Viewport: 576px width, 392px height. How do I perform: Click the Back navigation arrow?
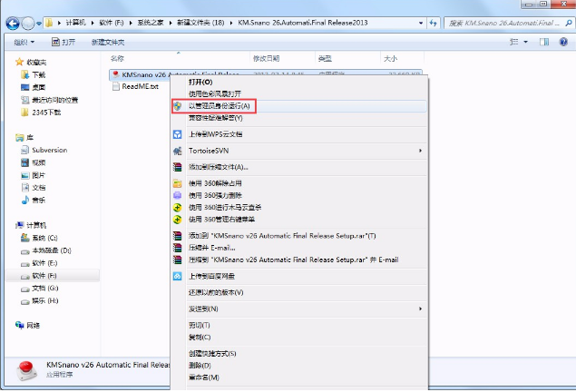tap(13, 24)
